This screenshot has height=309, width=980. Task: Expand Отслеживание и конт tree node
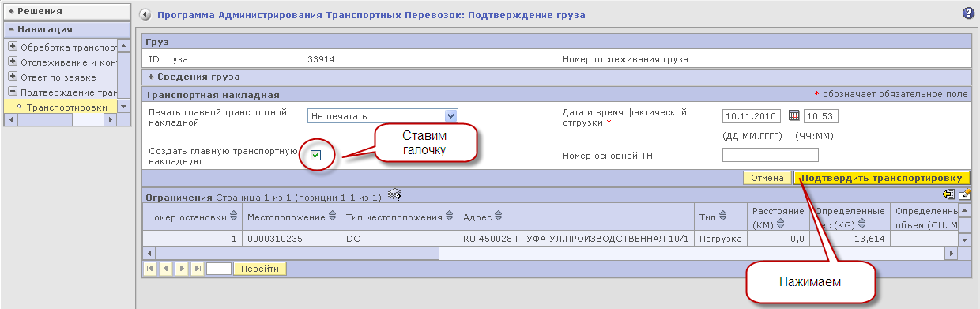coord(13,62)
